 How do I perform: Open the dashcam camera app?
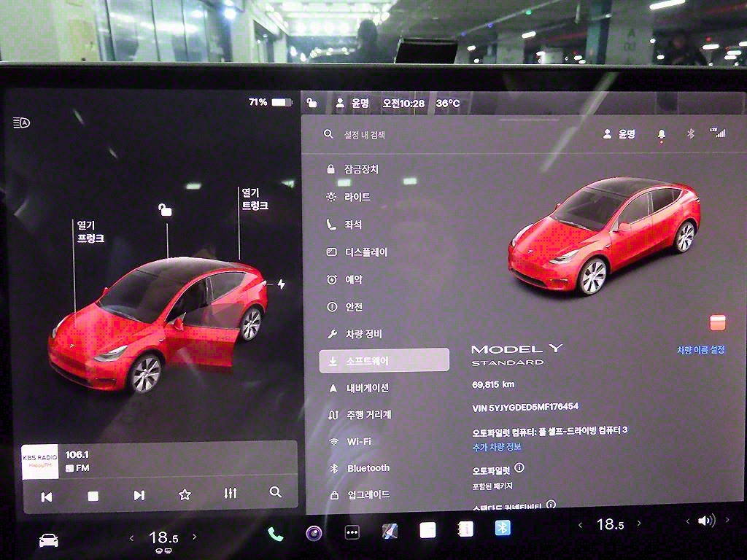click(x=314, y=533)
